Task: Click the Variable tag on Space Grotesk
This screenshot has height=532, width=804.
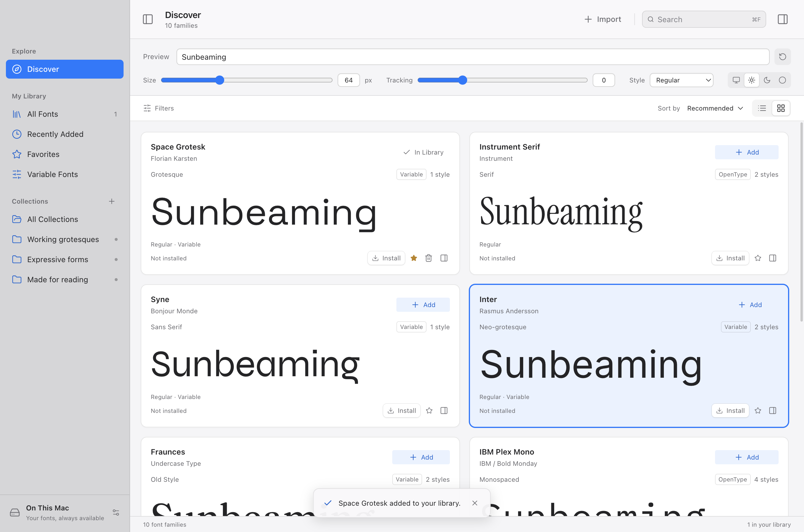Action: [411, 174]
